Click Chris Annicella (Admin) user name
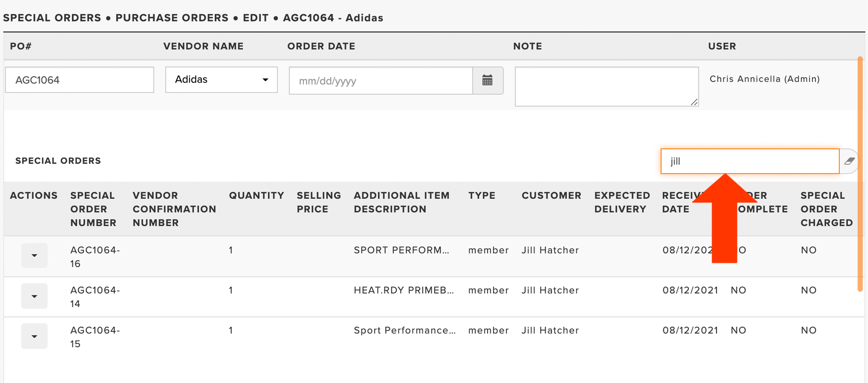Screen dimensions: 868x383 764,79
